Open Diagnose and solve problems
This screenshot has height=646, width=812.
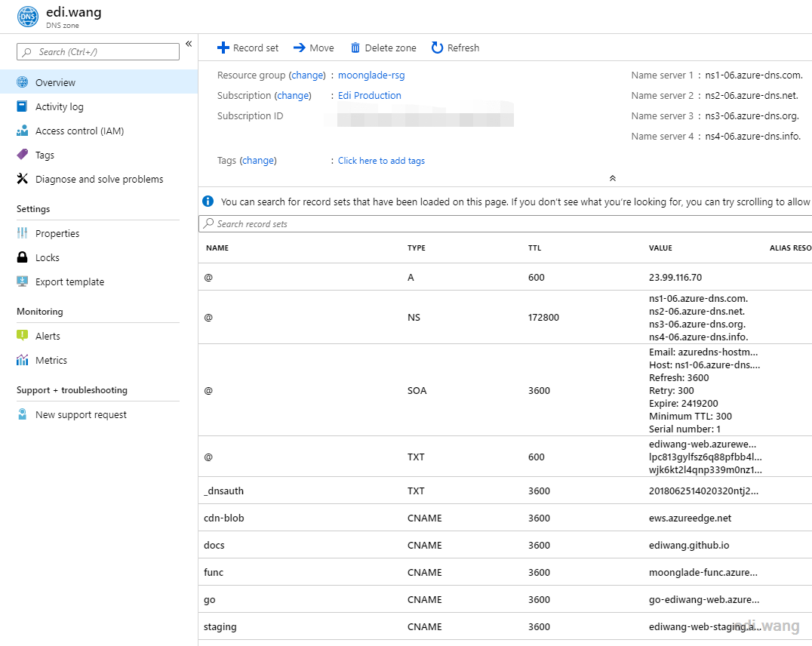tap(99, 180)
